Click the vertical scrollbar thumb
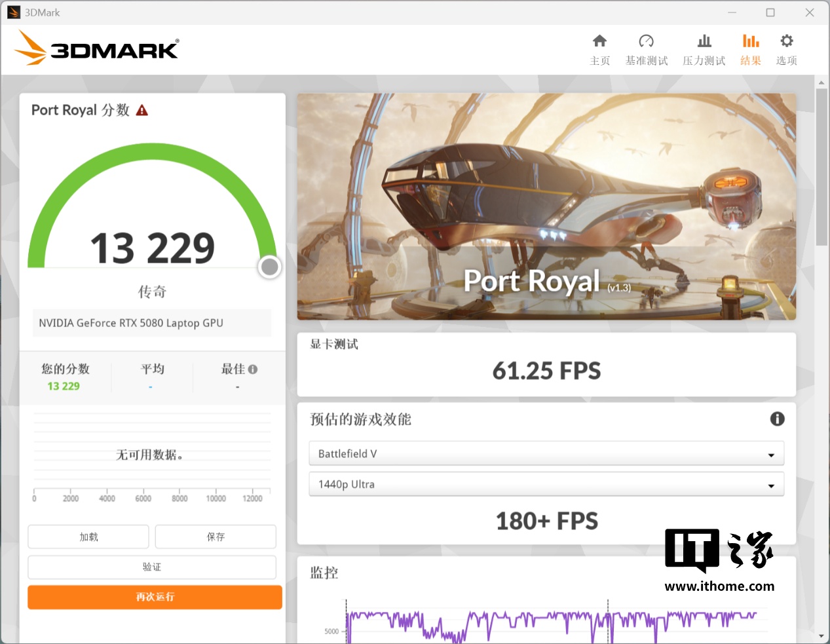Viewport: 830px width, 644px height. (x=821, y=164)
